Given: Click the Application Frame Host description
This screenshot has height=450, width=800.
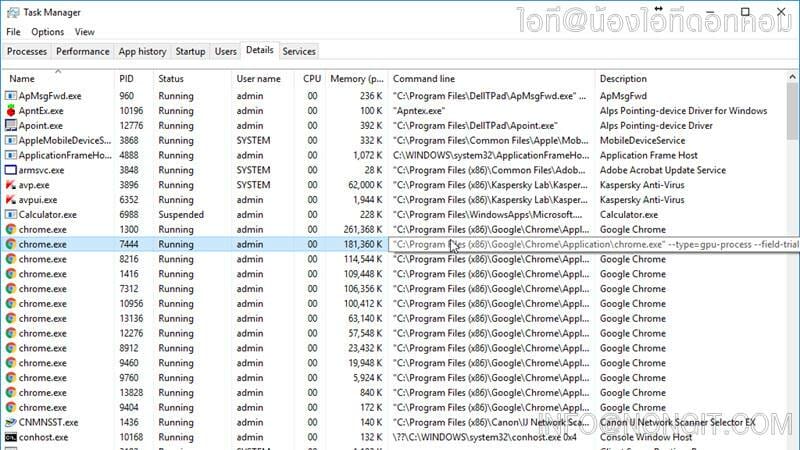Looking at the screenshot, I should [x=648, y=156].
